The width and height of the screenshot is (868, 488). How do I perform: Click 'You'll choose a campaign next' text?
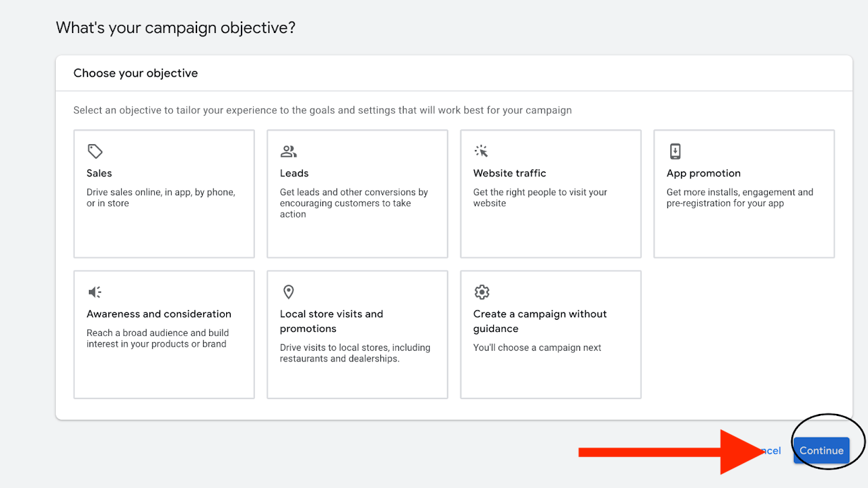tap(537, 347)
